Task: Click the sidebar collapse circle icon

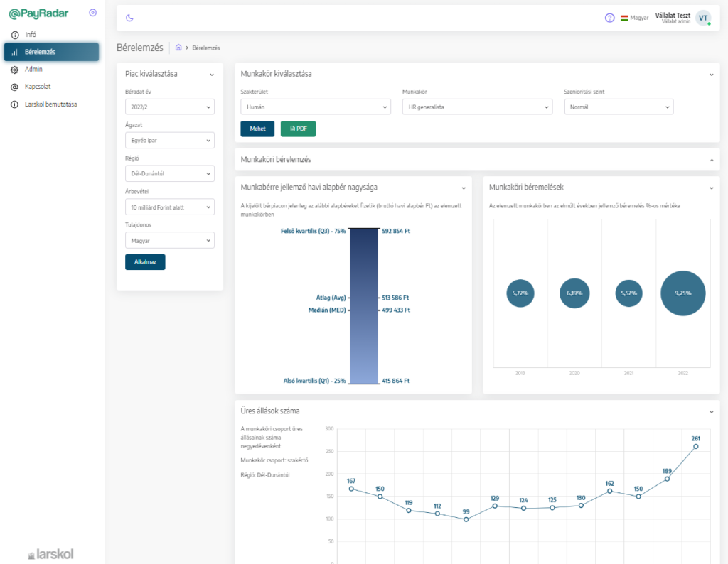Action: coord(92,13)
